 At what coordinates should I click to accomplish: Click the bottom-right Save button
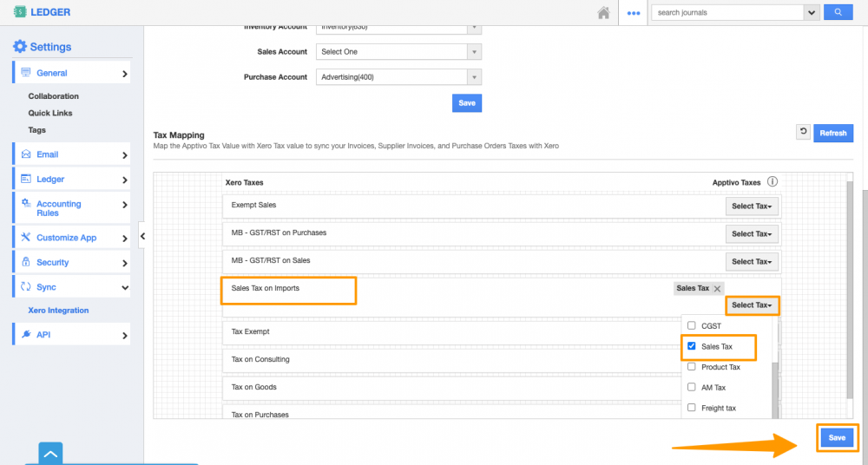pos(837,438)
